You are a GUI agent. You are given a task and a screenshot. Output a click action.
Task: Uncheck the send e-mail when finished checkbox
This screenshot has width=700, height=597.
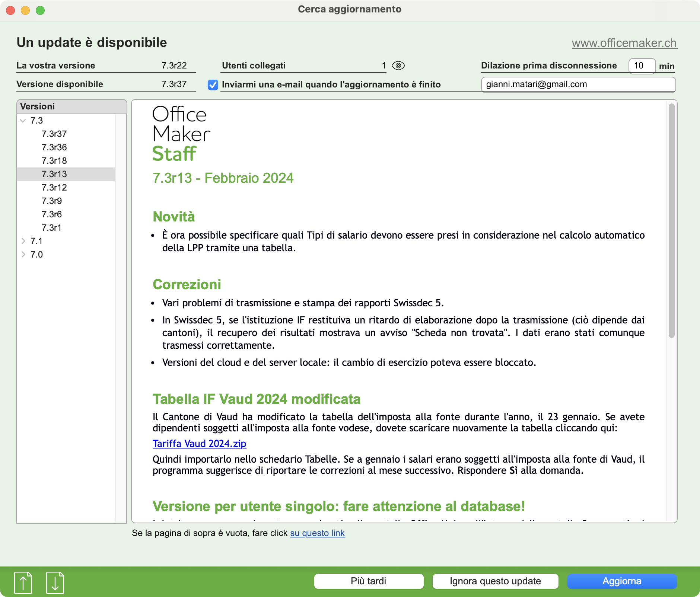[213, 85]
